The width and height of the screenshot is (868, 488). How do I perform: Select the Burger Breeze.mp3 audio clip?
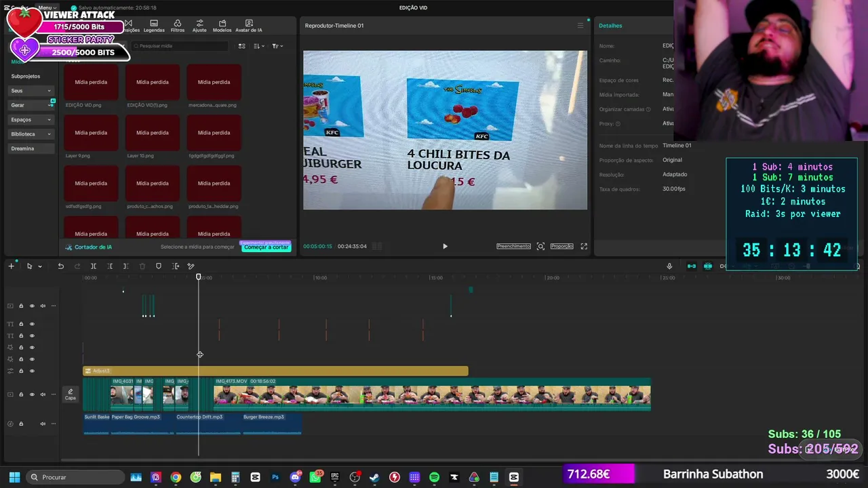point(271,424)
